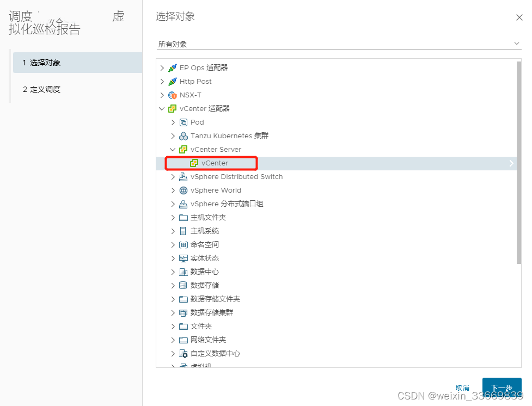The width and height of the screenshot is (532, 406).
Task: Expand the 数据存储文件夹 node
Action: tap(173, 299)
